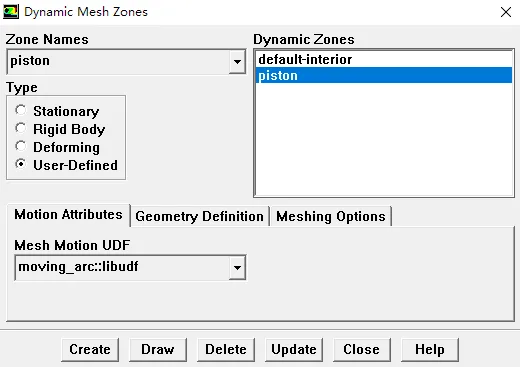This screenshot has width=520, height=367.
Task: Choose the Rigid Body type option
Action: click(21, 128)
